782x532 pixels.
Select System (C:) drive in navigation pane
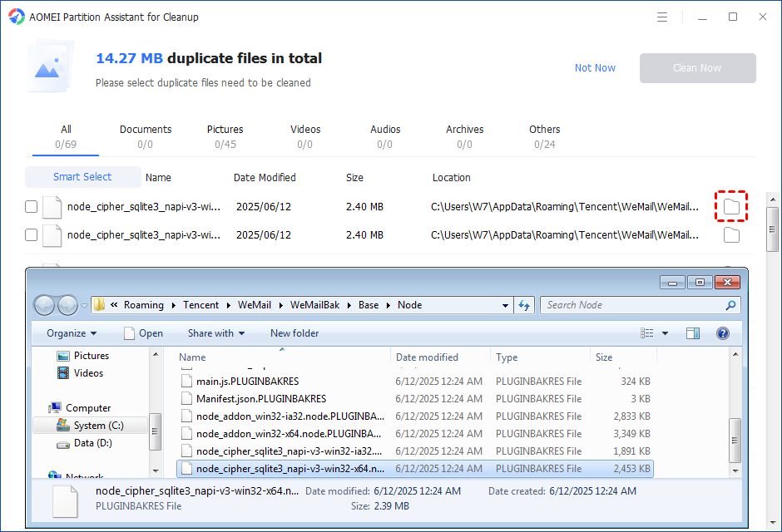click(91, 426)
